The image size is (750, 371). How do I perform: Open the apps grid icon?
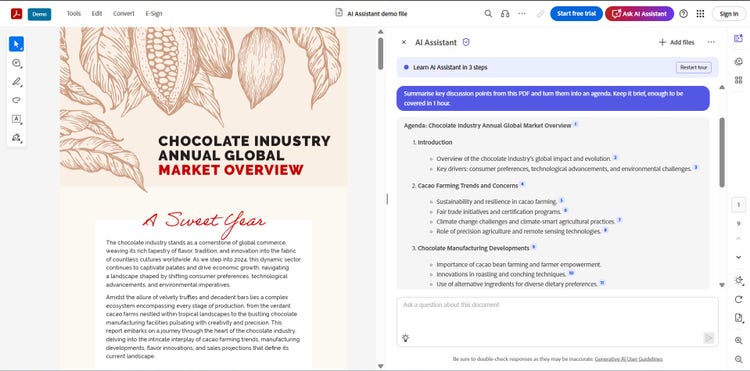click(x=700, y=14)
